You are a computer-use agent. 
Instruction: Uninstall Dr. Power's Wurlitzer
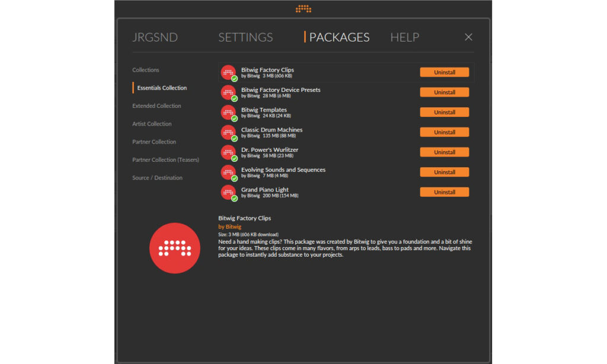(445, 152)
